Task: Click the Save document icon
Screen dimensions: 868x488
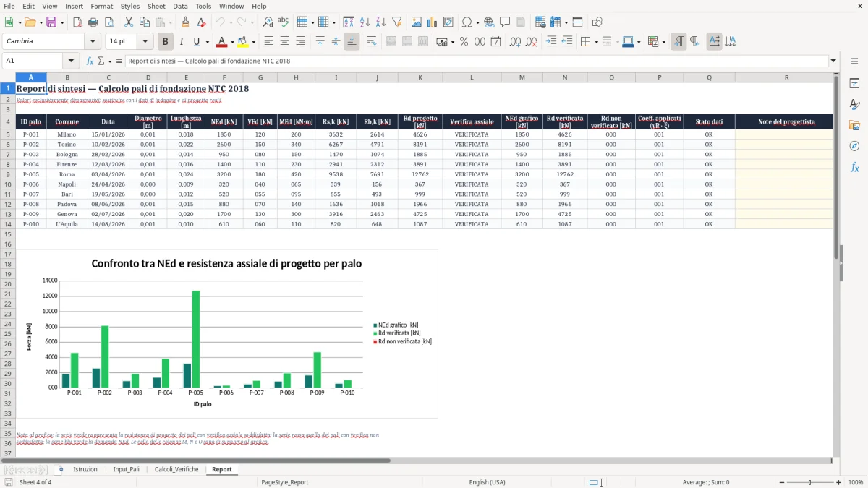Action: click(x=51, y=22)
